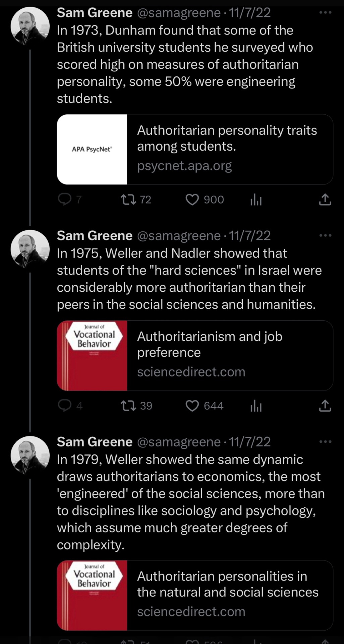This screenshot has width=344, height=644.
Task: Open more options on the 1975 tweet
Action: (x=325, y=235)
